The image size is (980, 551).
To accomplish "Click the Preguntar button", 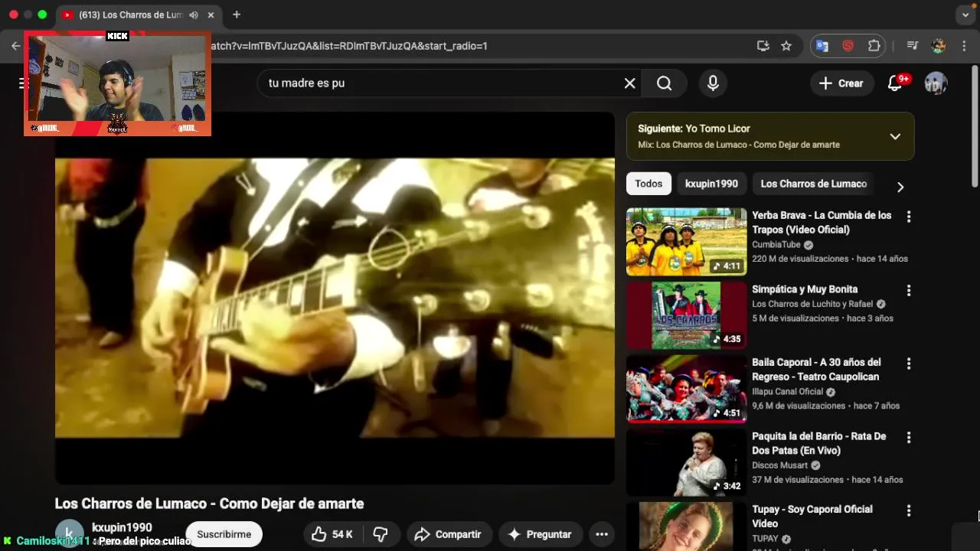I will (540, 534).
